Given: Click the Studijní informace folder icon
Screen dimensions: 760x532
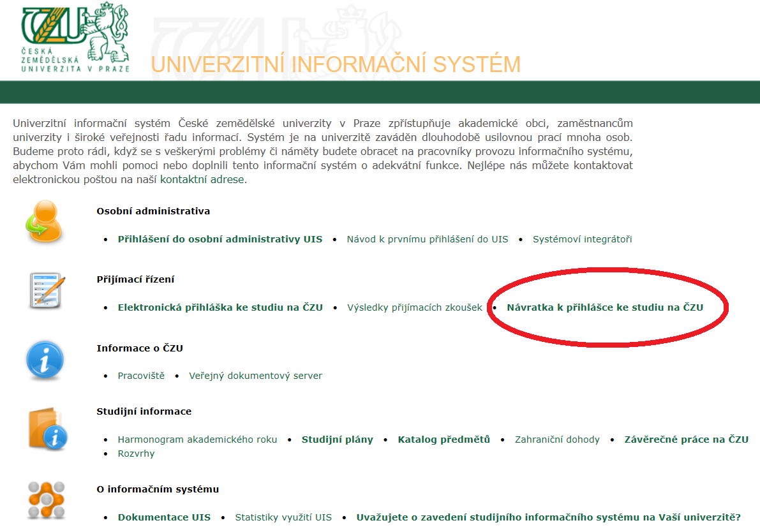Looking at the screenshot, I should 47,429.
